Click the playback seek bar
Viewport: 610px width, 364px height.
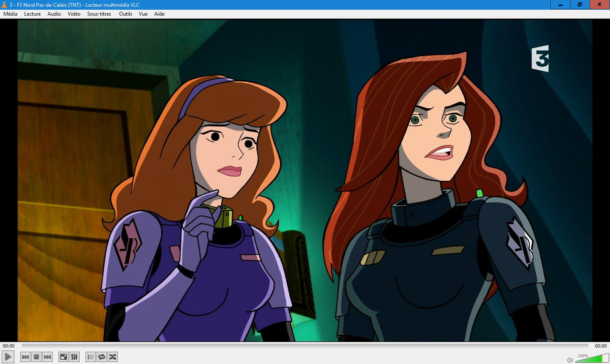point(305,346)
